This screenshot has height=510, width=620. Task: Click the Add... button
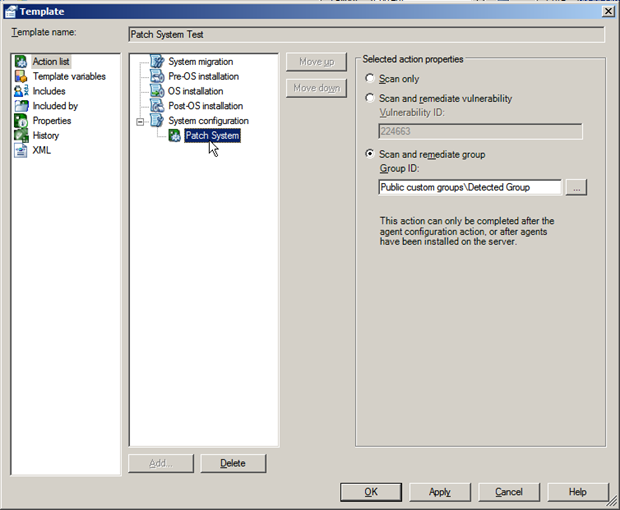161,463
